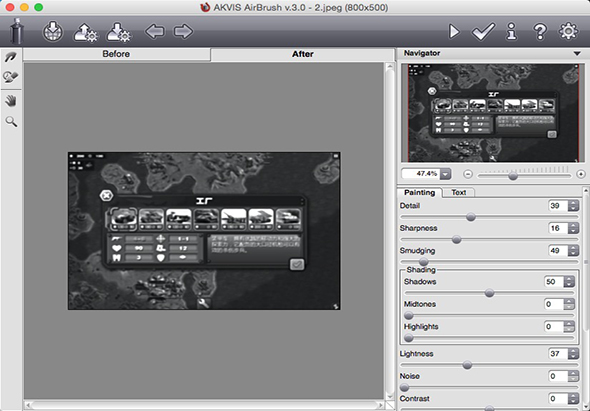Click the Sharpness slider handle
Image resolution: width=590 pixels, height=411 pixels.
coord(456,239)
